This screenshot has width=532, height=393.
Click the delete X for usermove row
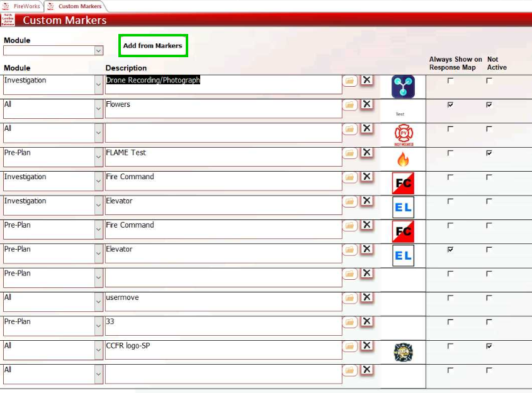click(366, 297)
